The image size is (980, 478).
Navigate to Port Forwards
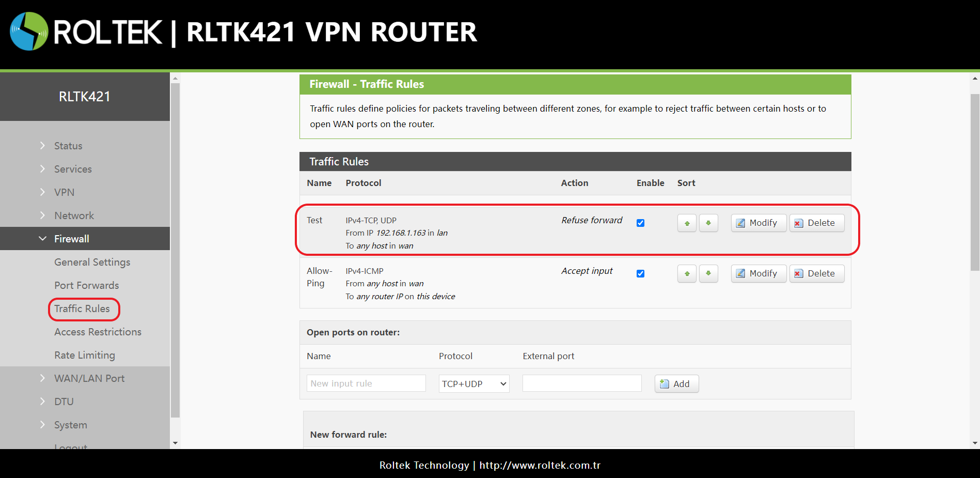(x=86, y=285)
